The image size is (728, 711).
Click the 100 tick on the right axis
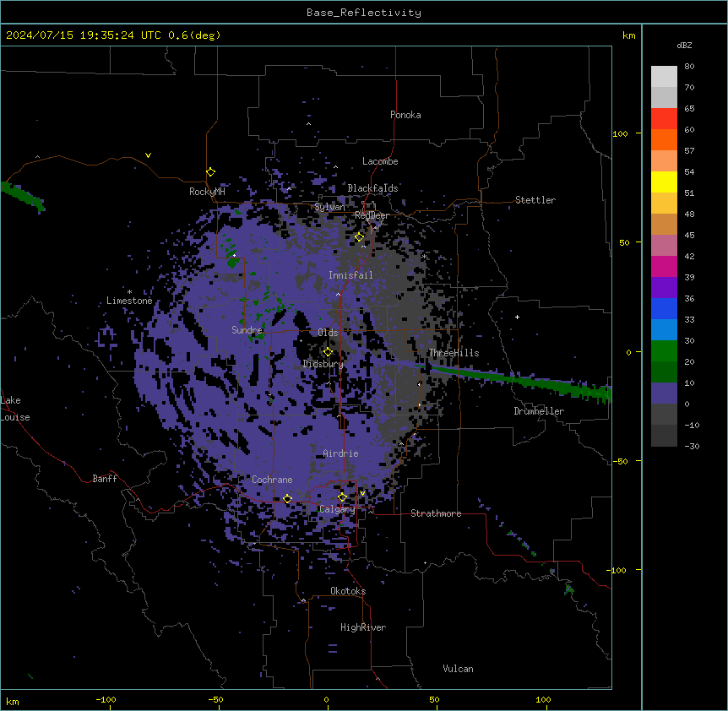point(620,133)
